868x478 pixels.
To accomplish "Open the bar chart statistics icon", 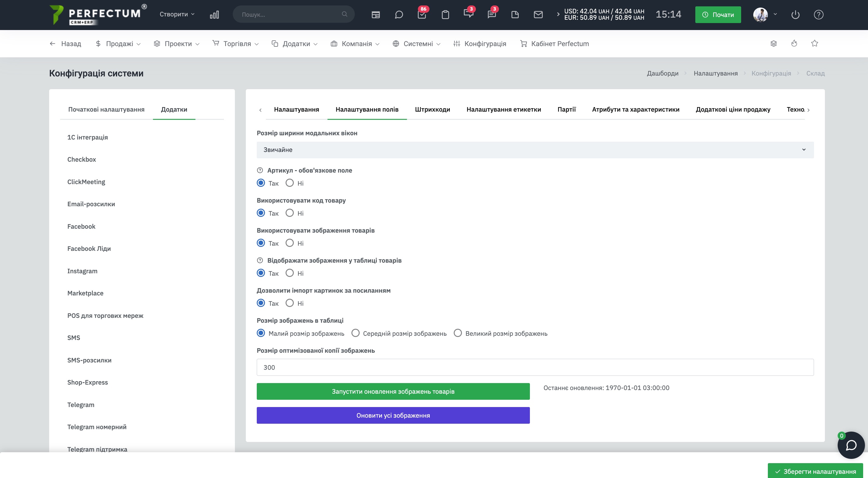I will pyautogui.click(x=214, y=15).
